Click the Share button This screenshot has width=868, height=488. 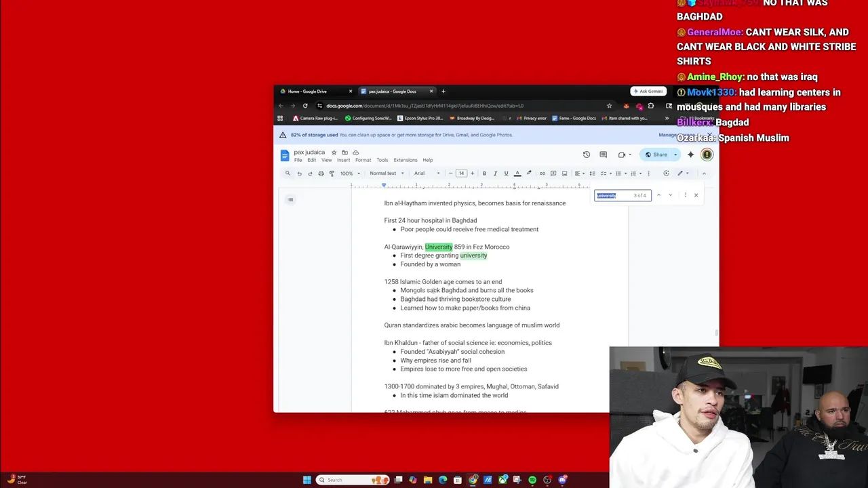point(656,155)
